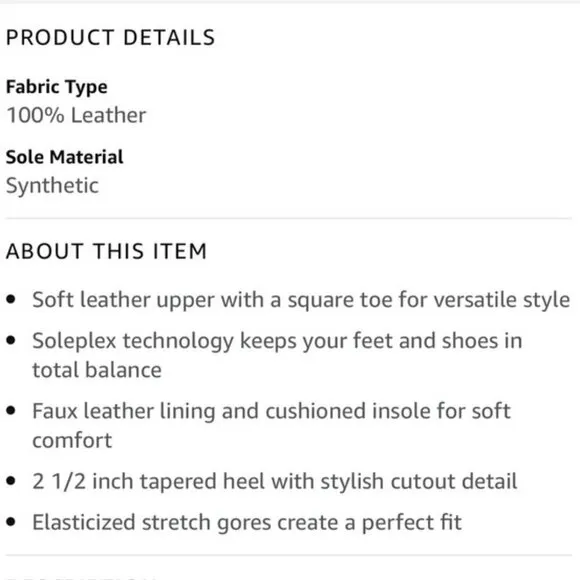Viewport: 580px width, 580px height.
Task: Click the elasticized stretch gores bullet text
Action: (x=247, y=523)
